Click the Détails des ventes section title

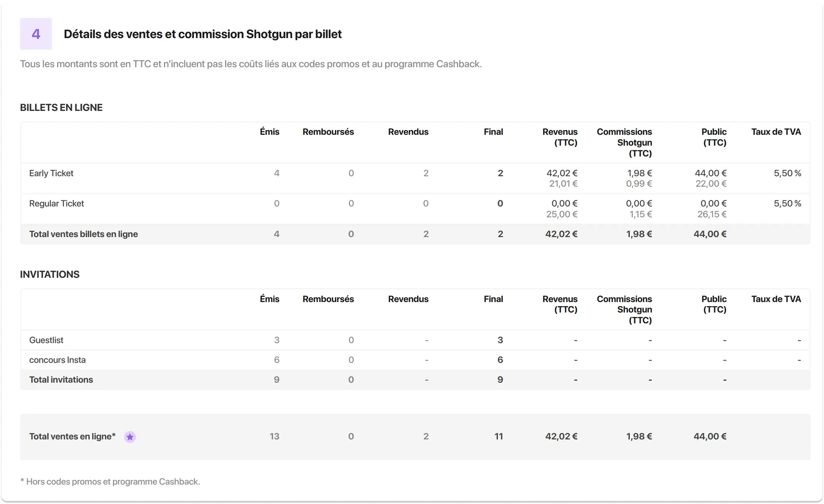(x=203, y=34)
